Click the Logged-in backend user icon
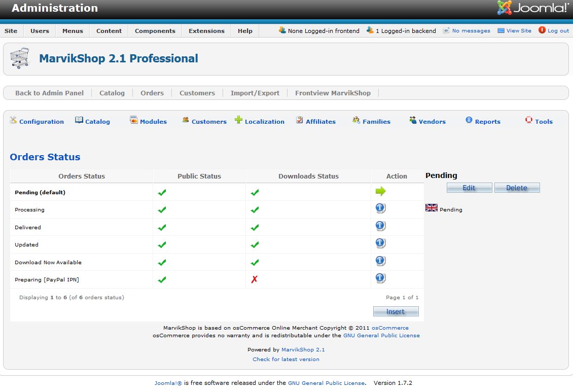This screenshot has height=392, width=573. click(370, 30)
